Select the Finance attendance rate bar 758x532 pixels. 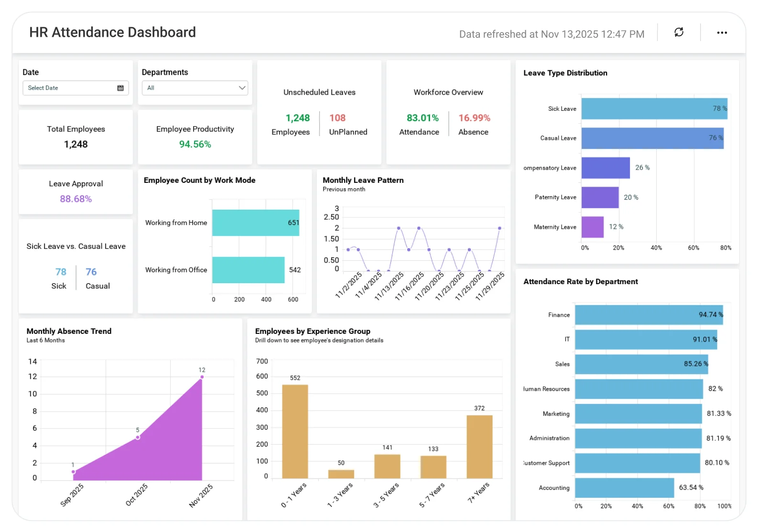click(x=649, y=315)
